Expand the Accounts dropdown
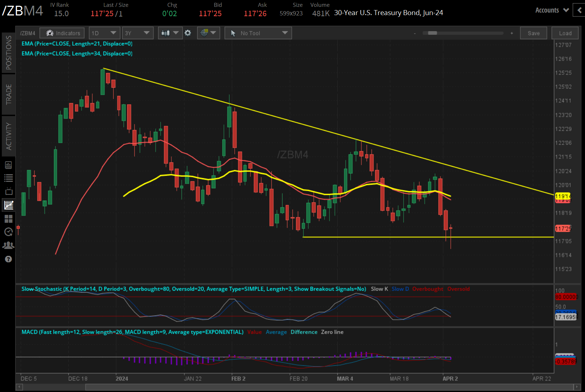 552,10
